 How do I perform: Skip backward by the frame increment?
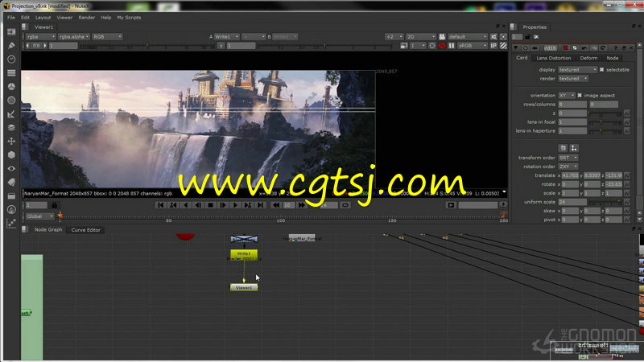(276, 205)
